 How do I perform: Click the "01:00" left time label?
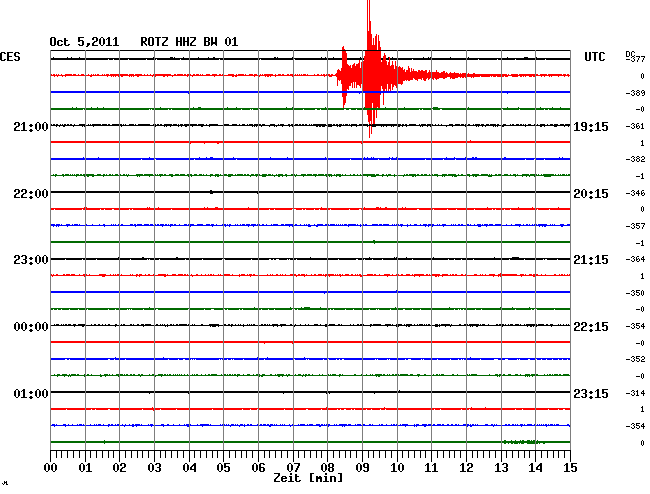31,393
